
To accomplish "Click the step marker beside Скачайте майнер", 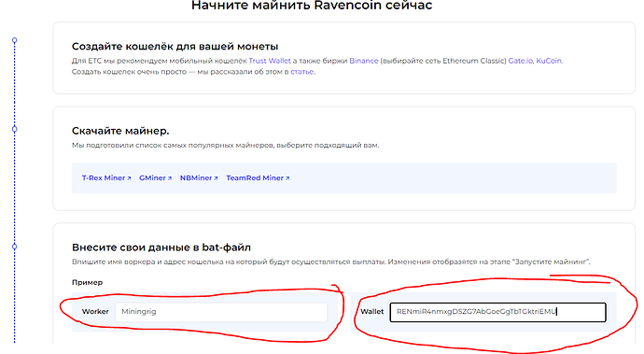I will [x=14, y=129].
